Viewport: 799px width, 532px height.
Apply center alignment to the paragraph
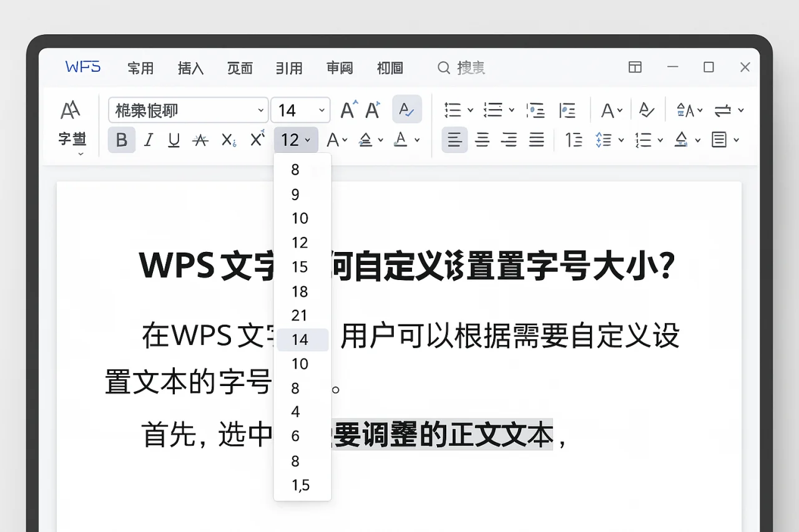(483, 140)
